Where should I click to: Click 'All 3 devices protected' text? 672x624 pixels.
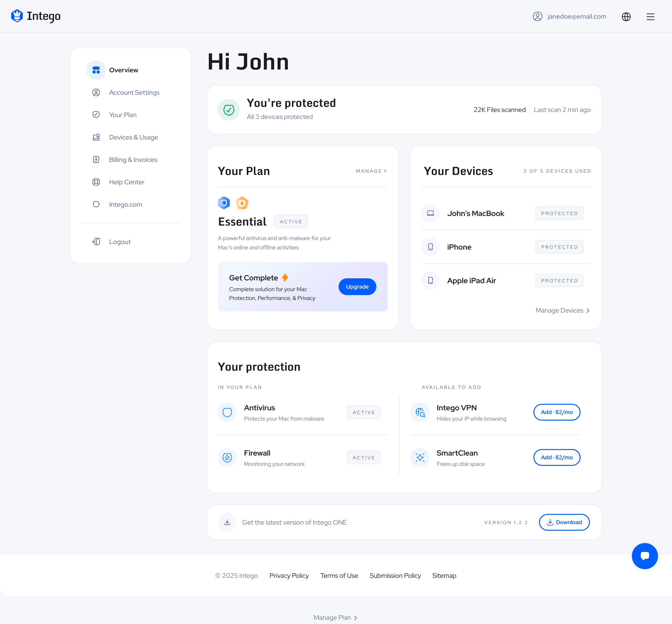coord(280,117)
